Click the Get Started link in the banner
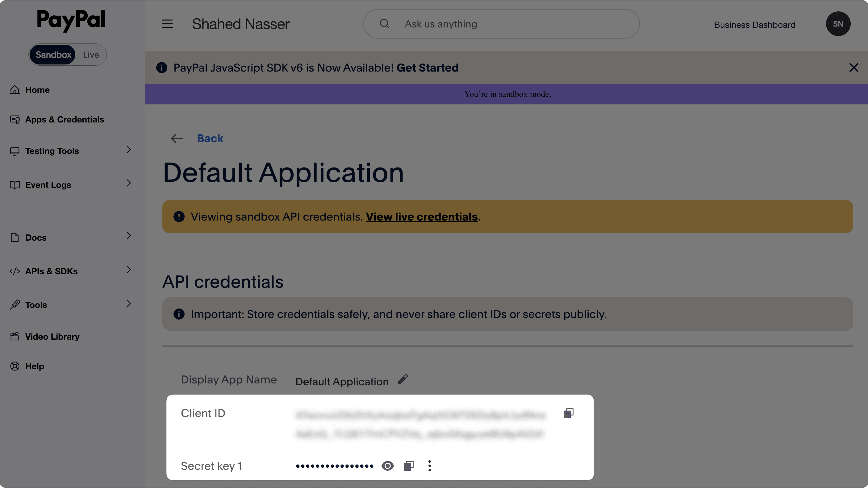This screenshot has width=868, height=488. click(x=427, y=68)
